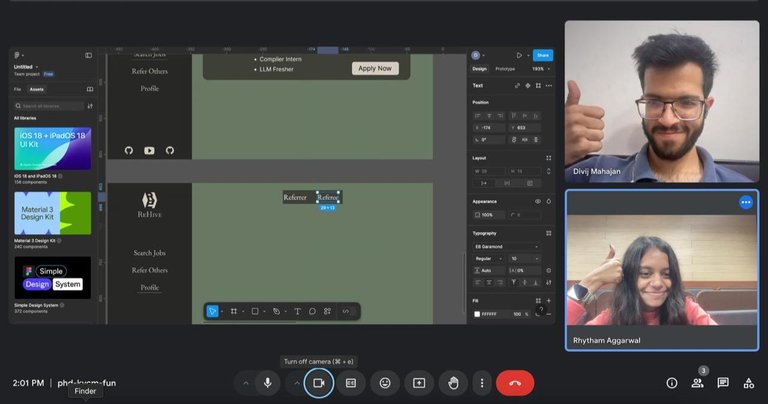Switch to the Assets tab

point(37,89)
